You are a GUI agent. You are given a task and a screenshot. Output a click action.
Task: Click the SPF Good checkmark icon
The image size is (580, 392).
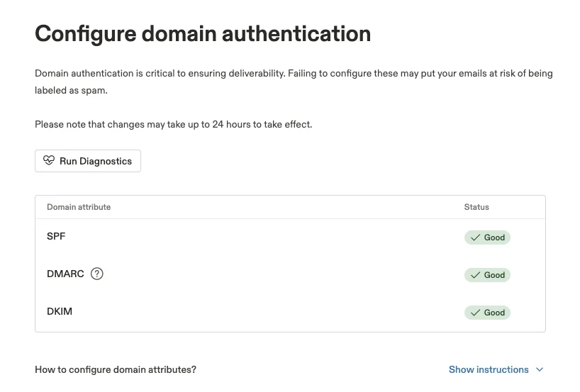pos(475,237)
